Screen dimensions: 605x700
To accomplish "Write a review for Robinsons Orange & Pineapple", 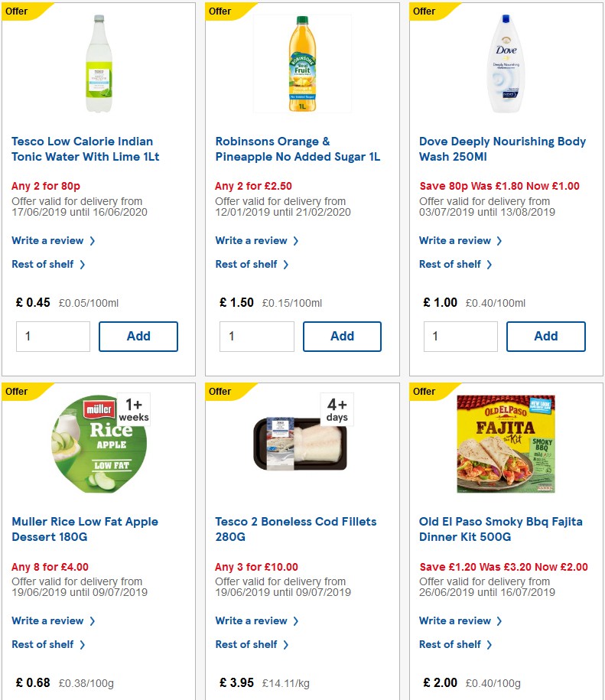I will click(252, 240).
